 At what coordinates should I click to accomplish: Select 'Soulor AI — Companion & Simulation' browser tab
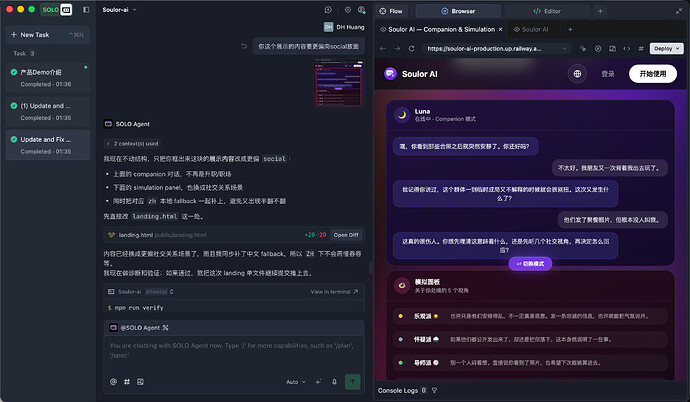441,29
